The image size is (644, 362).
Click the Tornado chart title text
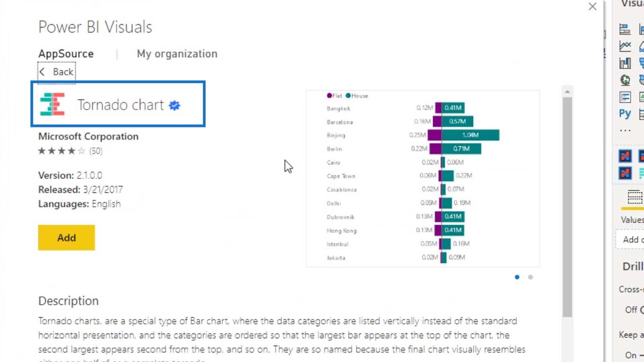click(x=121, y=105)
